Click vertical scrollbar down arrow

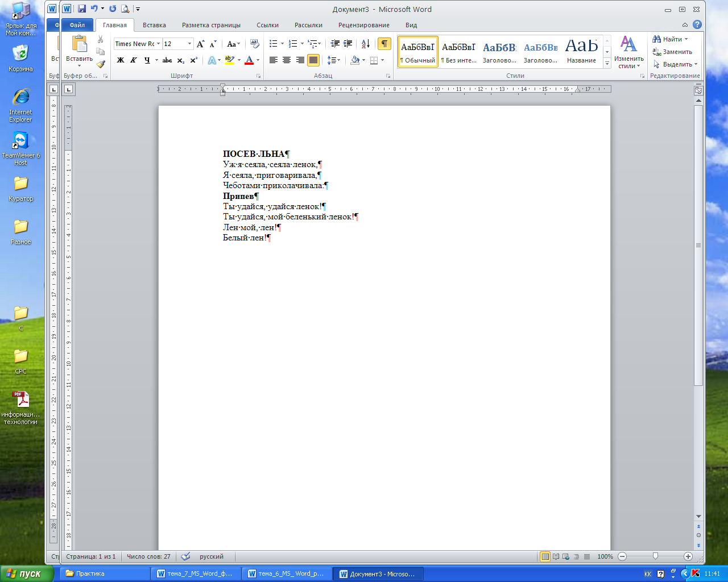coord(698,517)
